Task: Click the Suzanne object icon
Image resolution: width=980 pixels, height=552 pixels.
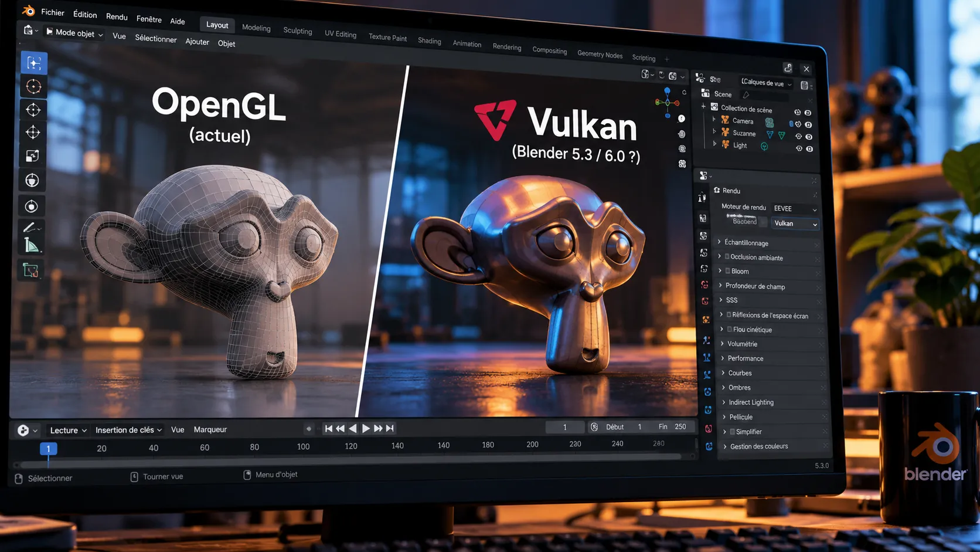Action: tap(726, 133)
